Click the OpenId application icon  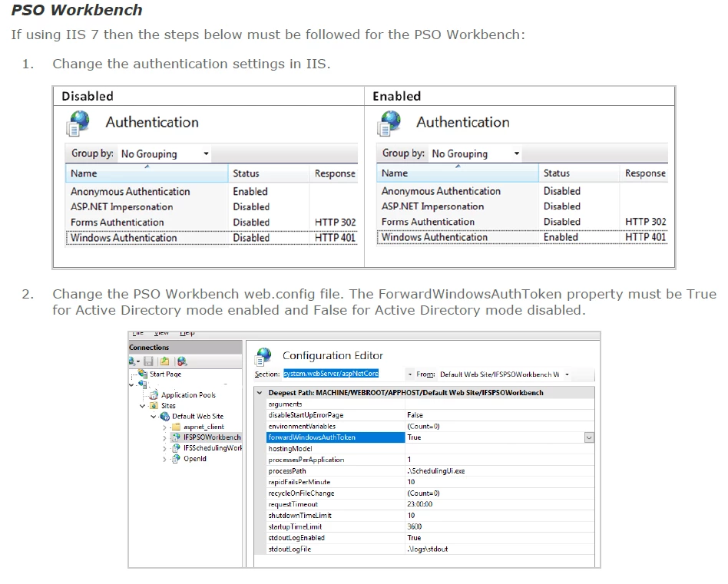pos(176,459)
